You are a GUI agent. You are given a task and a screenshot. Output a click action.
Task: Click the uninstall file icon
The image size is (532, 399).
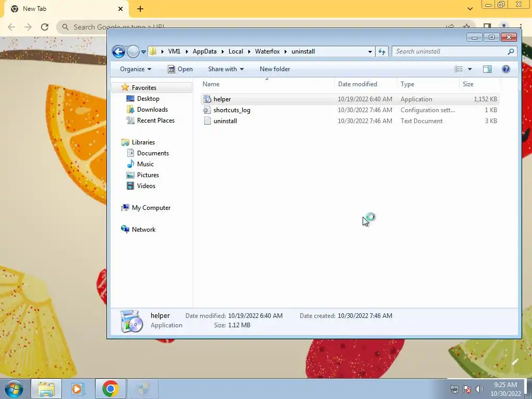click(x=207, y=121)
